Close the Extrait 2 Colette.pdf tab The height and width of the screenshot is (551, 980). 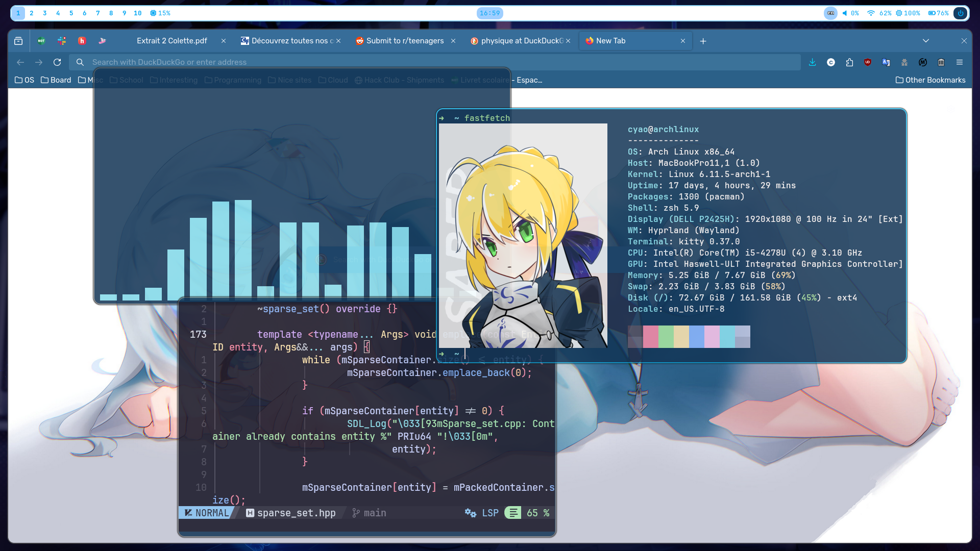[224, 41]
